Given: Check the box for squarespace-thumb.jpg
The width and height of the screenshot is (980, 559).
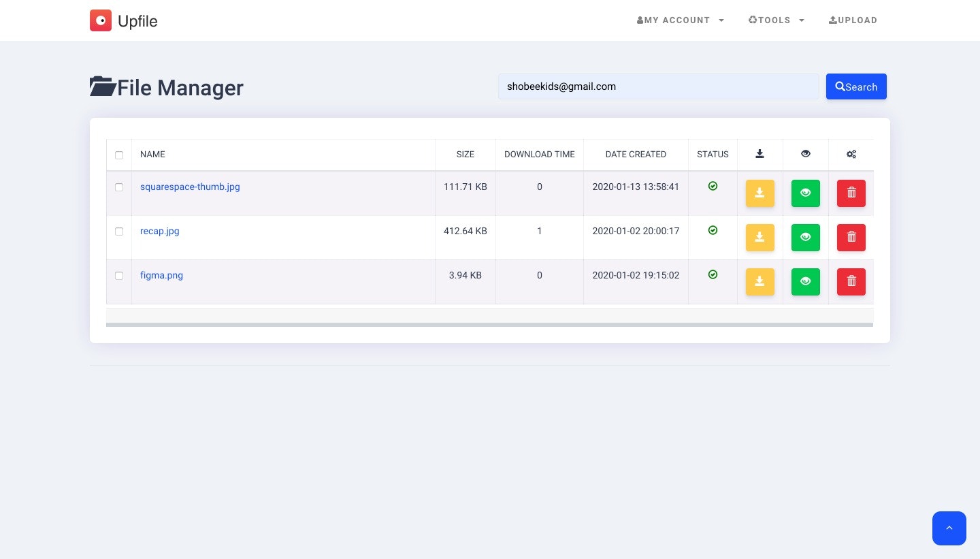Looking at the screenshot, I should tap(119, 187).
